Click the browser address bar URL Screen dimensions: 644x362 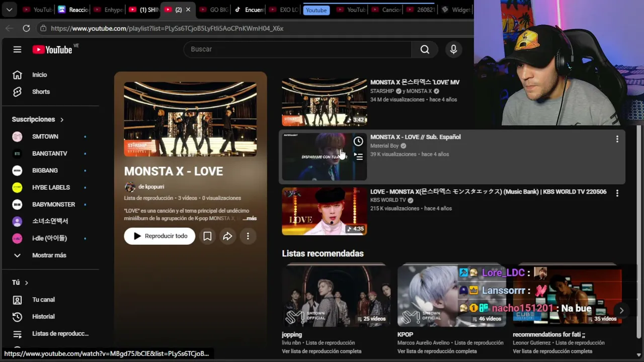(x=167, y=29)
